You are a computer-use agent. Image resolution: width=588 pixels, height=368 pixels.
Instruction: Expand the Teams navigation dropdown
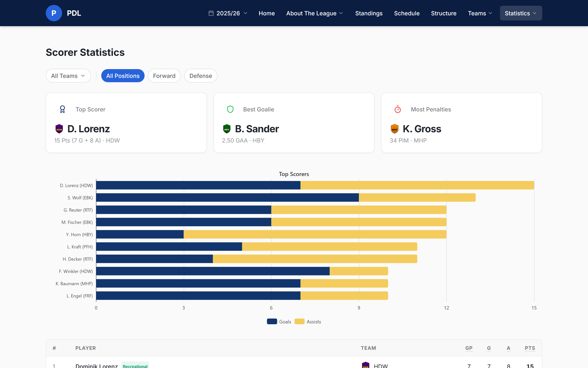(480, 13)
